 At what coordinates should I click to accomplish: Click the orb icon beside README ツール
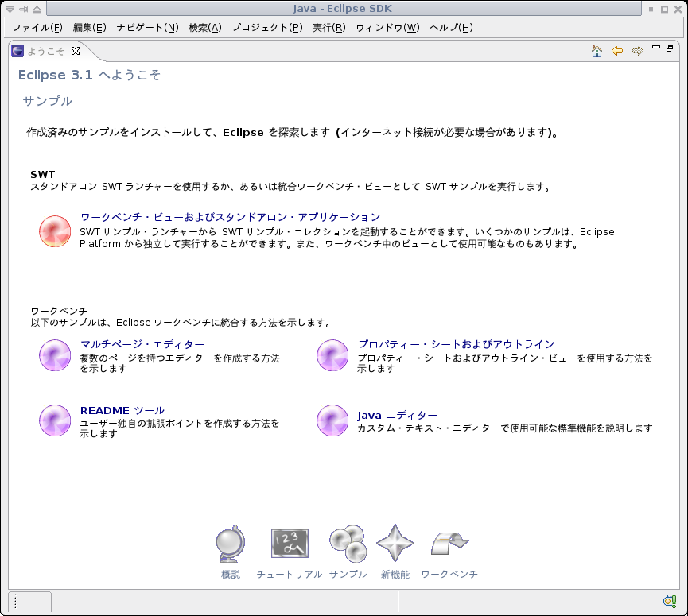click(x=55, y=420)
